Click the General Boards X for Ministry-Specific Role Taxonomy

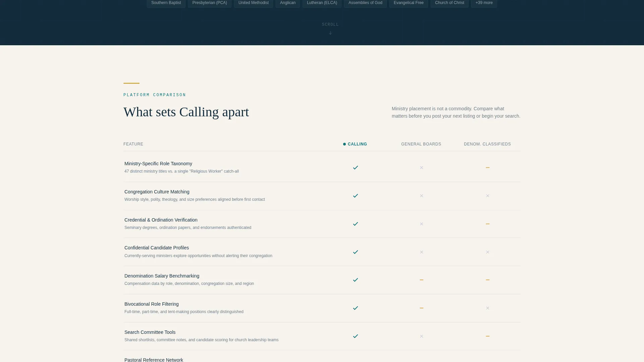422,168
